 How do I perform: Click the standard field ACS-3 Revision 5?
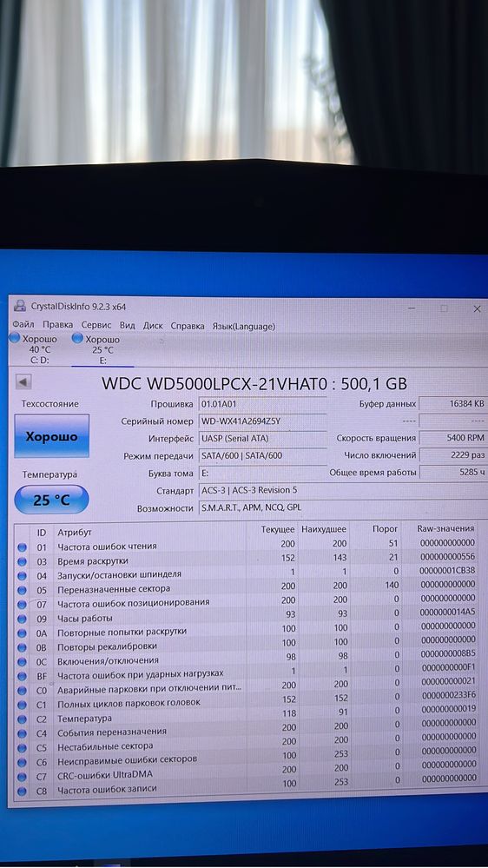pyautogui.click(x=342, y=490)
